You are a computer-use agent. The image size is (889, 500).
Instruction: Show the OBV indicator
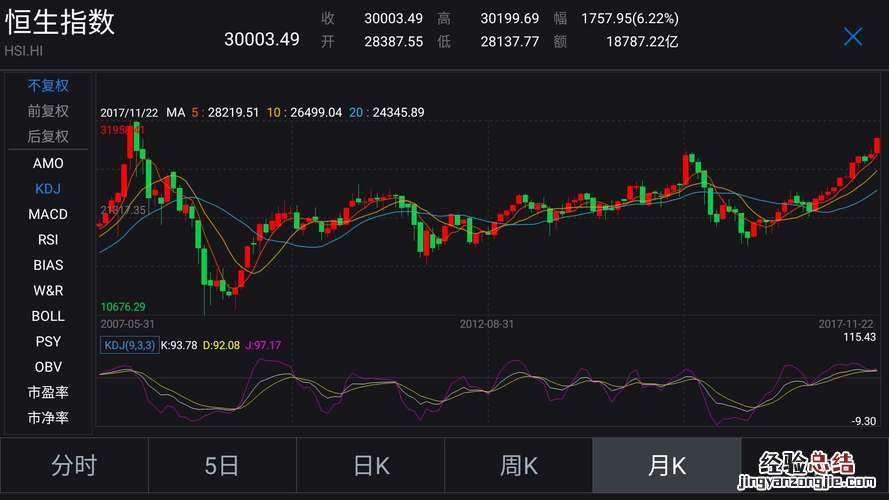pos(48,367)
